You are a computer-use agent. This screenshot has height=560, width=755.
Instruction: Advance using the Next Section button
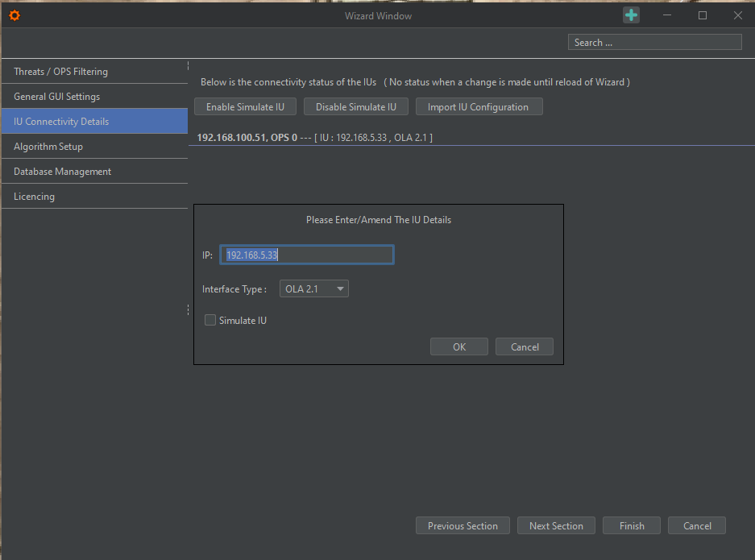pos(556,525)
